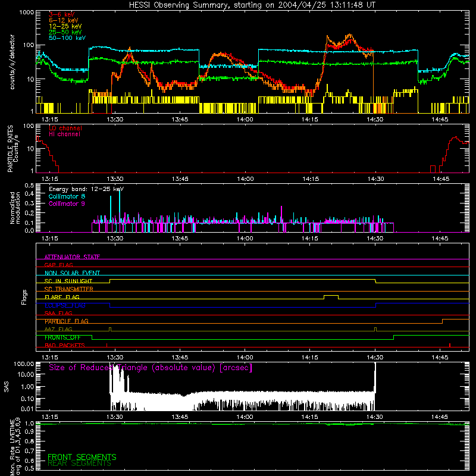This screenshot has width=476, height=476.
Task: Click the FRONT SEGMENTS legend label
Action: pyautogui.click(x=82, y=457)
